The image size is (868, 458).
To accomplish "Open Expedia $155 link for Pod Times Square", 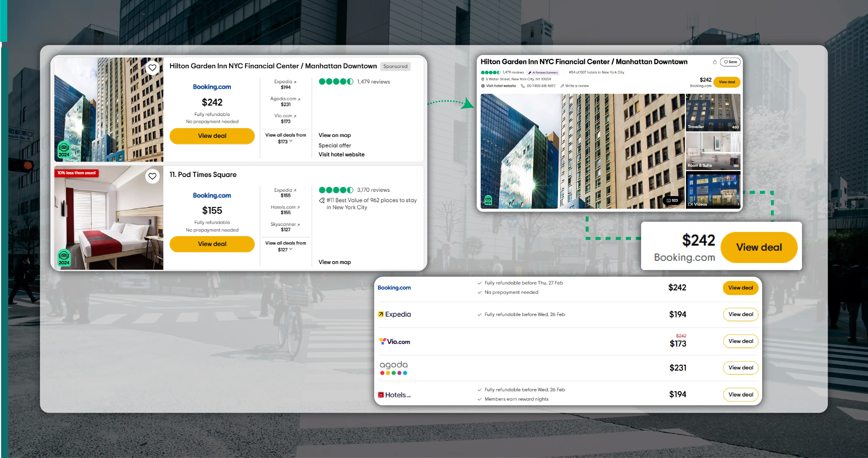I will point(285,193).
